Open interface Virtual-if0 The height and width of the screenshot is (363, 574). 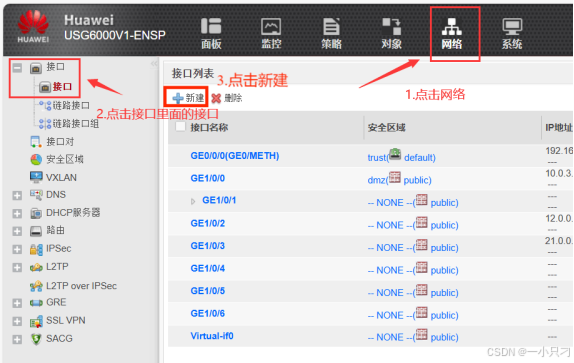212,336
